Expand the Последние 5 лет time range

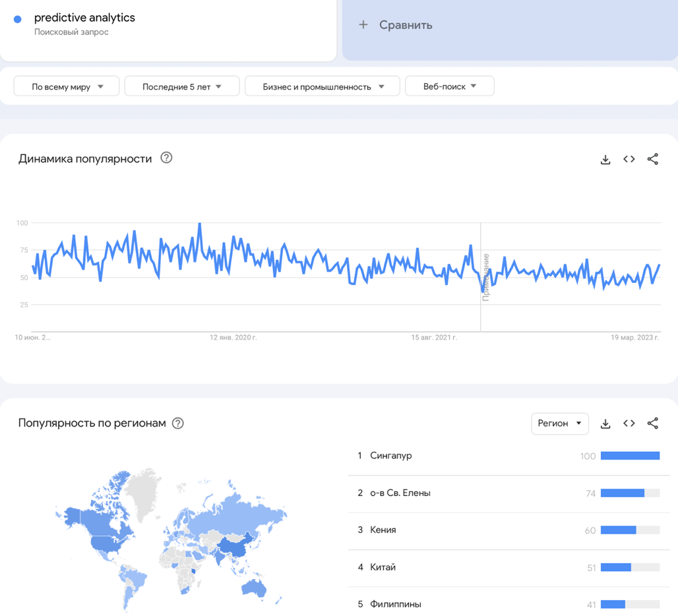(181, 86)
